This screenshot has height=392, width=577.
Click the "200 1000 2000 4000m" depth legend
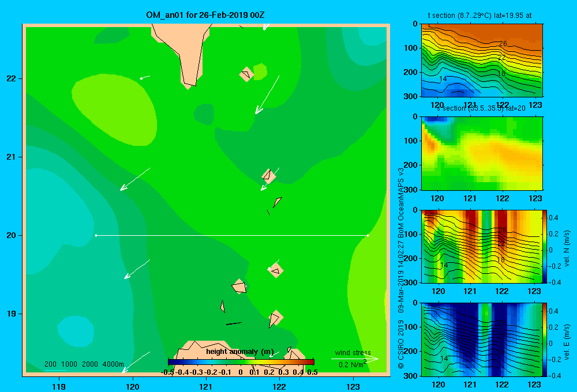[84, 364]
